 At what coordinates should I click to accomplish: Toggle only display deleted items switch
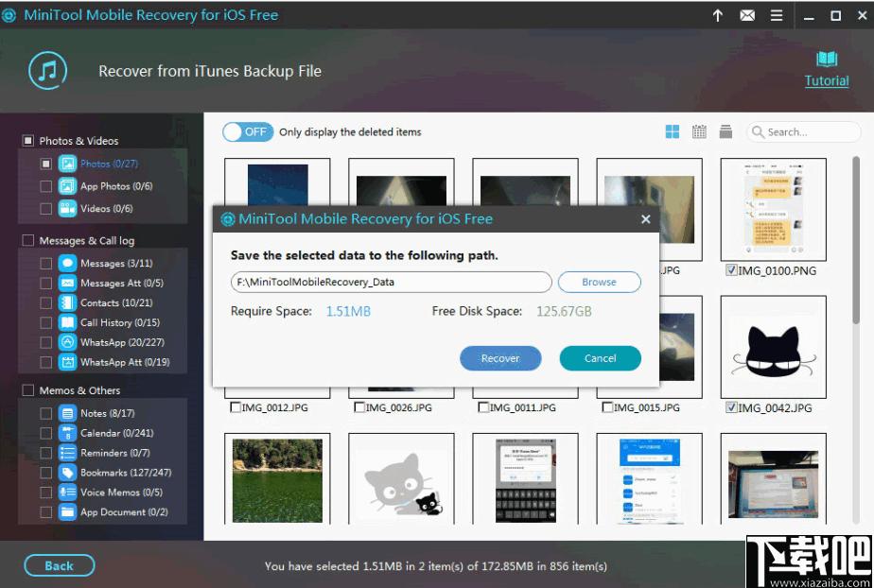tap(248, 132)
